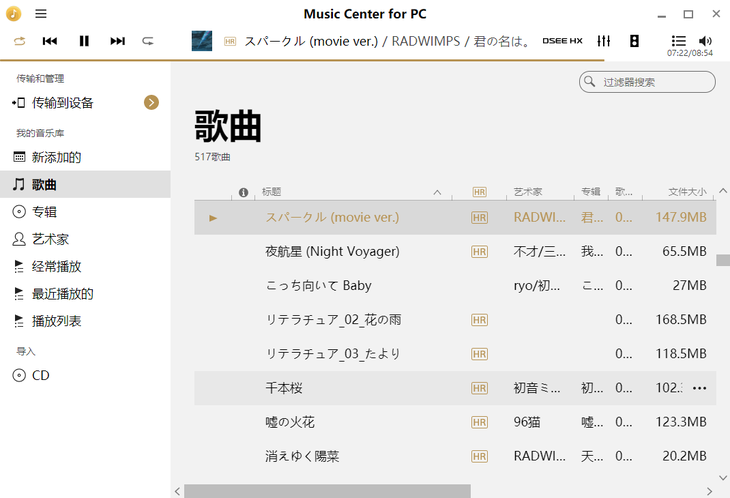Toggle DSEE HX upscaling
Image resolution: width=730 pixels, height=498 pixels.
pos(562,41)
